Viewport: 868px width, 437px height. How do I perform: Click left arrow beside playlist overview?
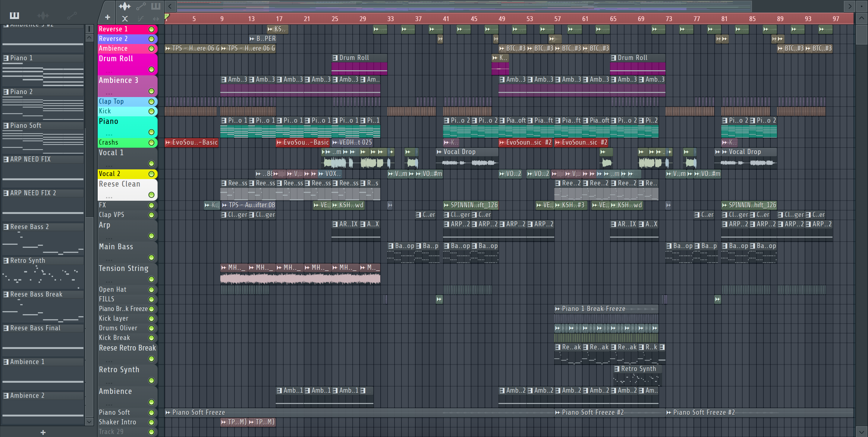click(x=170, y=6)
